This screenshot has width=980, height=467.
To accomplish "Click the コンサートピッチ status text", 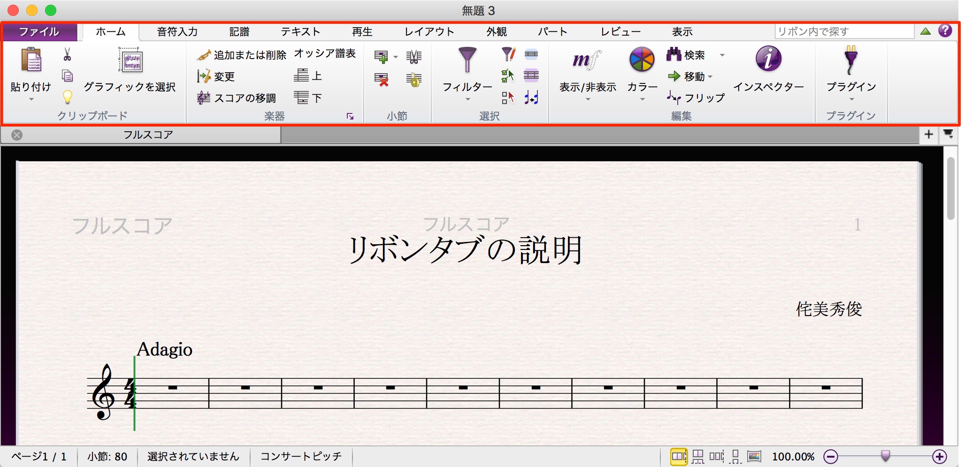I will (x=301, y=456).
